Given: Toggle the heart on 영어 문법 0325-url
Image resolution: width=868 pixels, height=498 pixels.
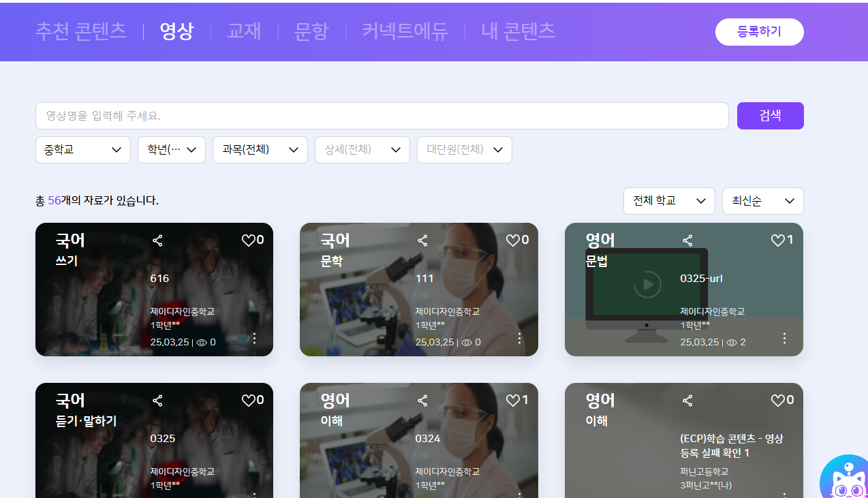Looking at the screenshot, I should click(x=778, y=240).
